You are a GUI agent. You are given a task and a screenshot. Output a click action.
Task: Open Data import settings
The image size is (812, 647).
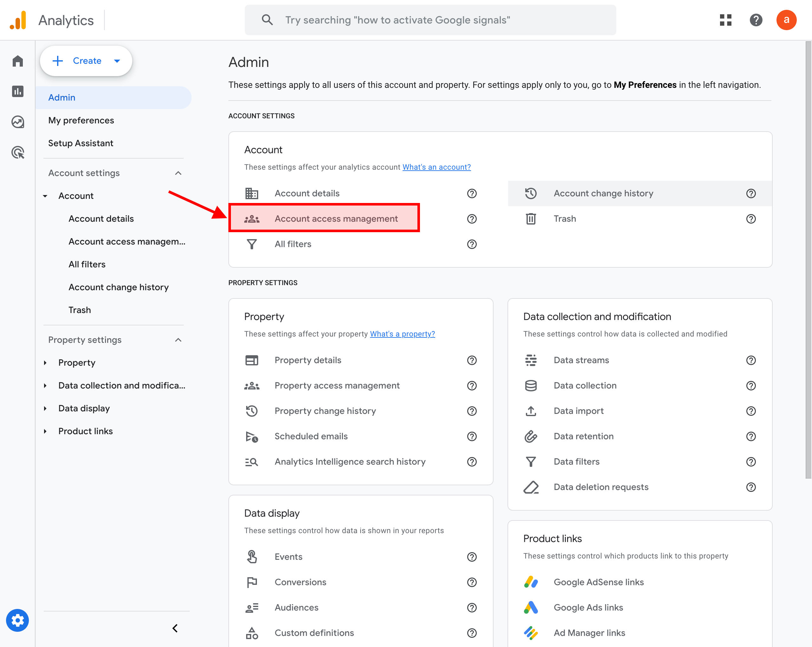click(x=579, y=411)
